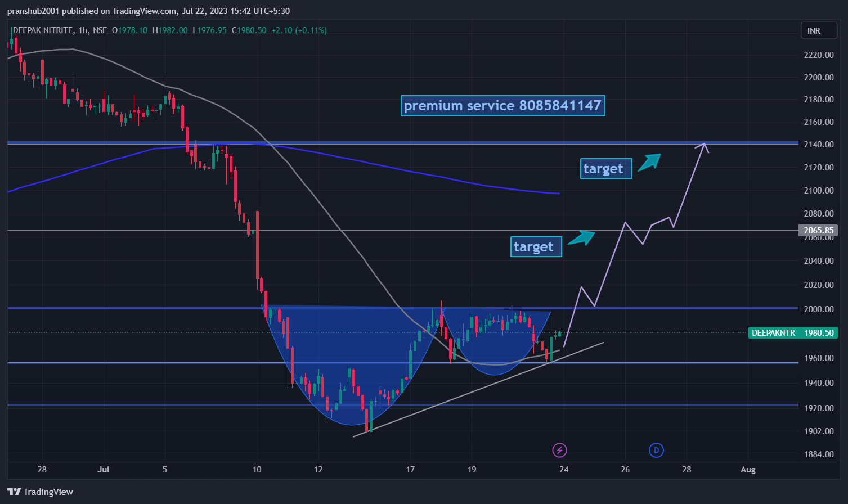
Task: Click the 5 date label on time axis
Action: click(x=165, y=469)
